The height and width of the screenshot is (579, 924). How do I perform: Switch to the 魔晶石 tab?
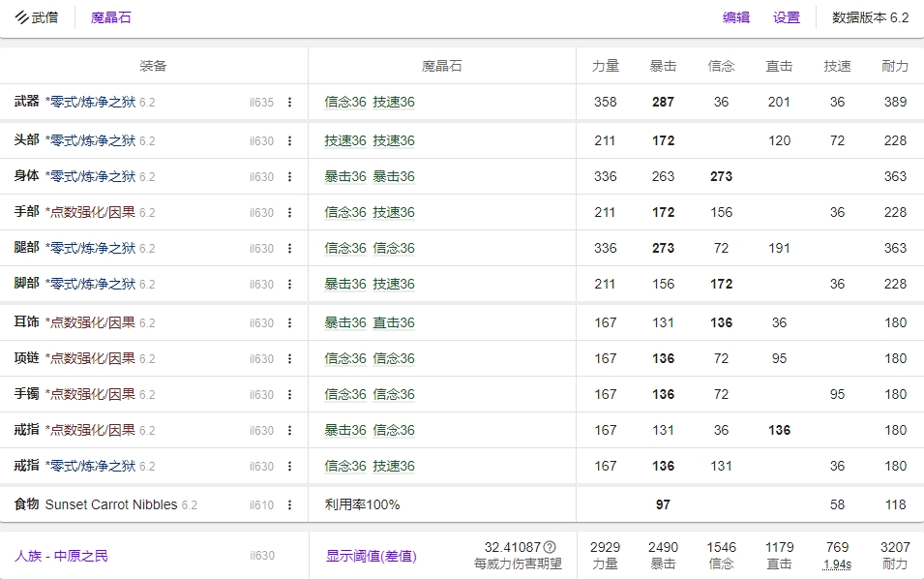[108, 17]
